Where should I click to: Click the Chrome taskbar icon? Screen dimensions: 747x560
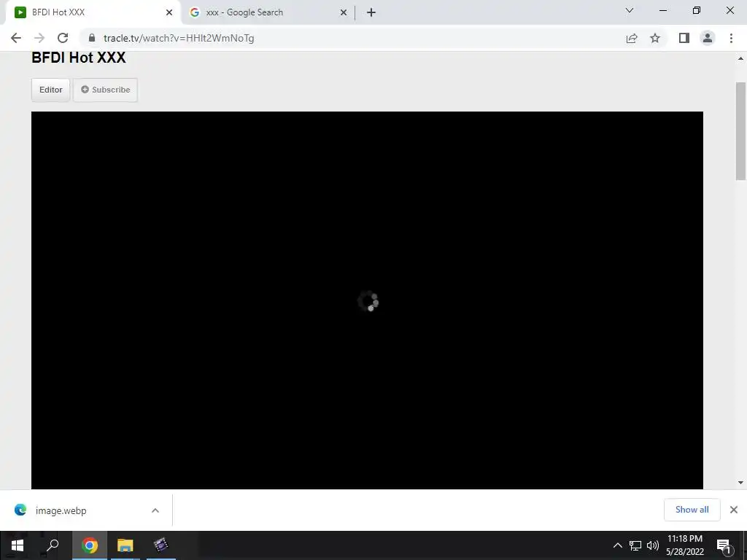tap(90, 545)
